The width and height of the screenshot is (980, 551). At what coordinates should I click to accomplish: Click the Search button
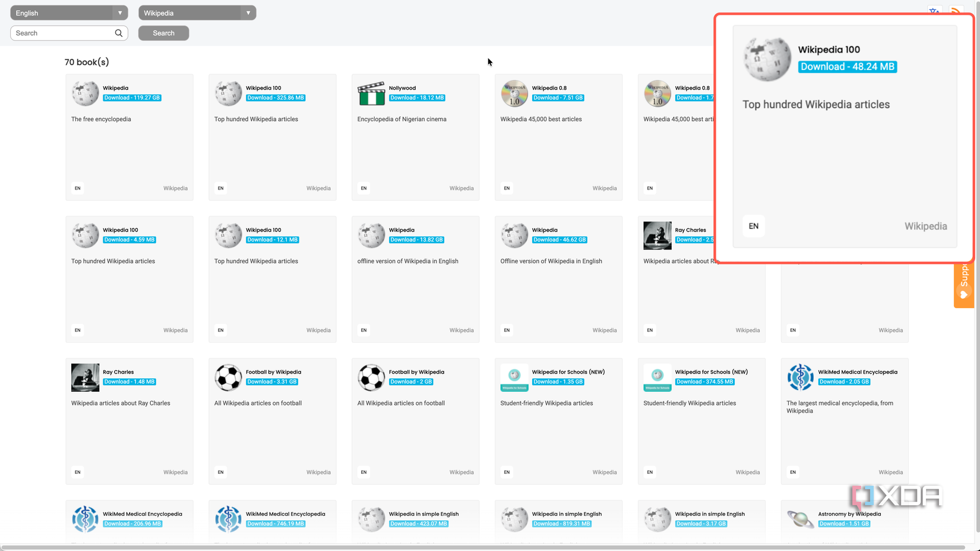point(163,33)
